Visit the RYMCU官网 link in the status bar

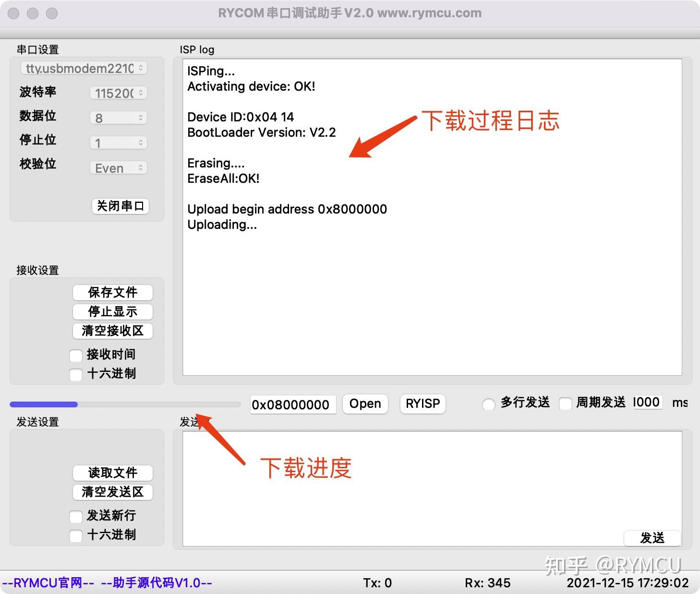(x=46, y=582)
